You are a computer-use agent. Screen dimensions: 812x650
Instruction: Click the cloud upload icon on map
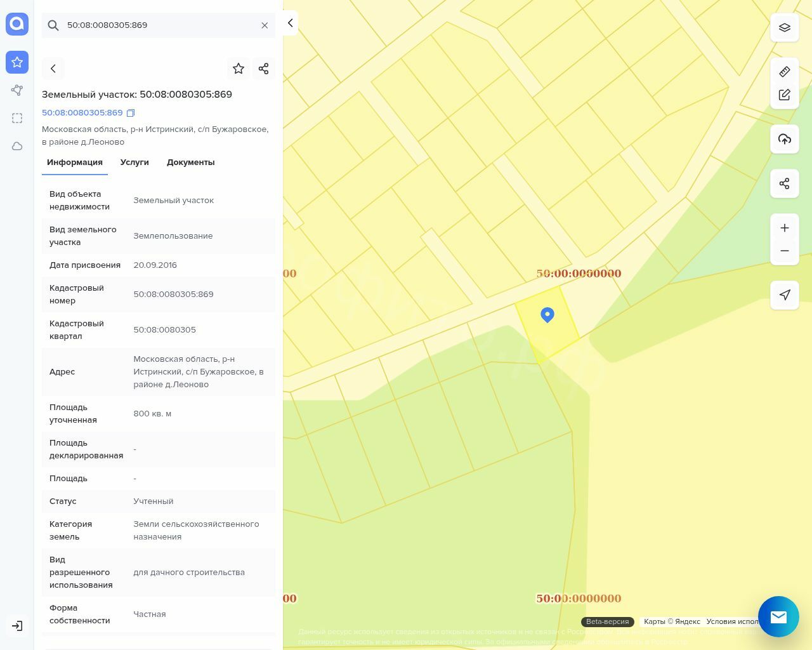(x=784, y=139)
